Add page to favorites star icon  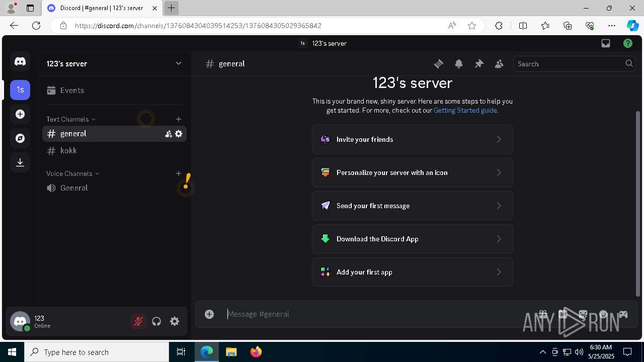(x=472, y=26)
